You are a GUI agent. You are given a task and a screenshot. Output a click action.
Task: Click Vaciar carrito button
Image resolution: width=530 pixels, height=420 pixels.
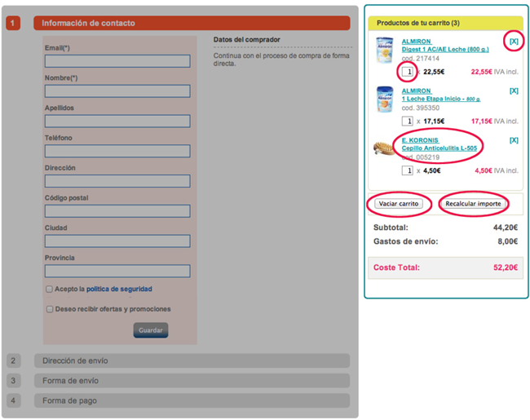398,203
